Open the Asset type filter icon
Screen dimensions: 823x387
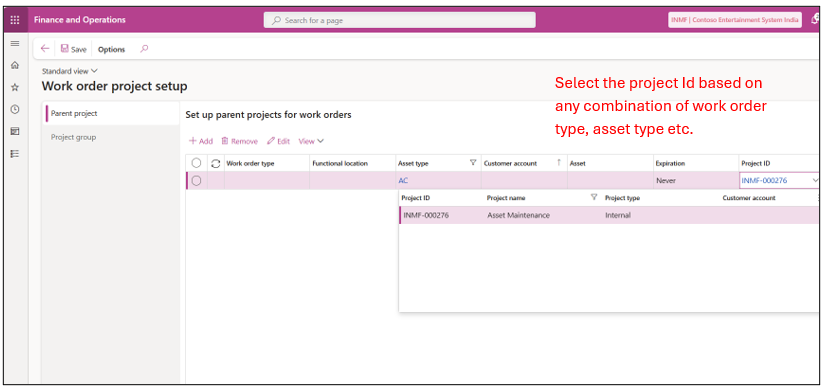[472, 163]
